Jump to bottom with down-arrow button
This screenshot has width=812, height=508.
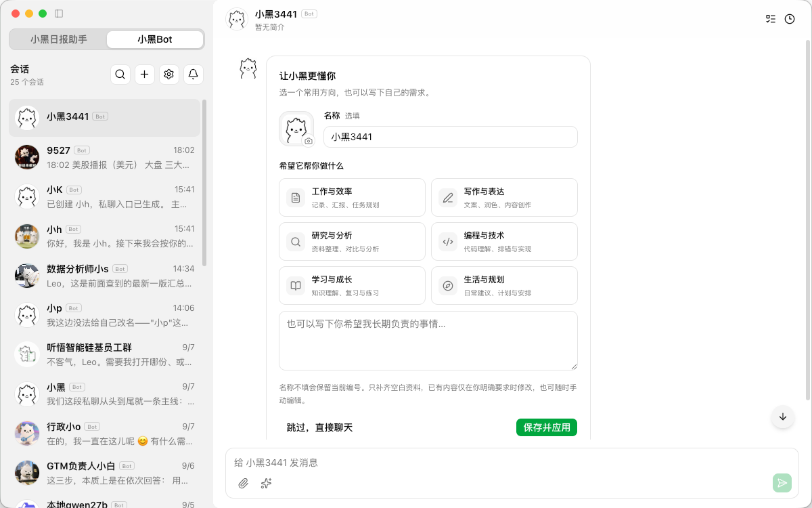tap(783, 417)
